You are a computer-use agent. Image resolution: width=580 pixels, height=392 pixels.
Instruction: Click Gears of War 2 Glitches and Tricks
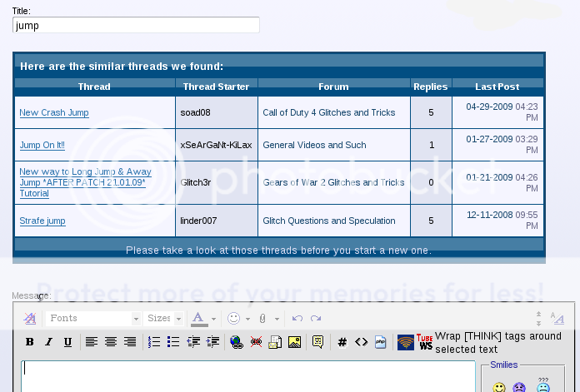[333, 182]
